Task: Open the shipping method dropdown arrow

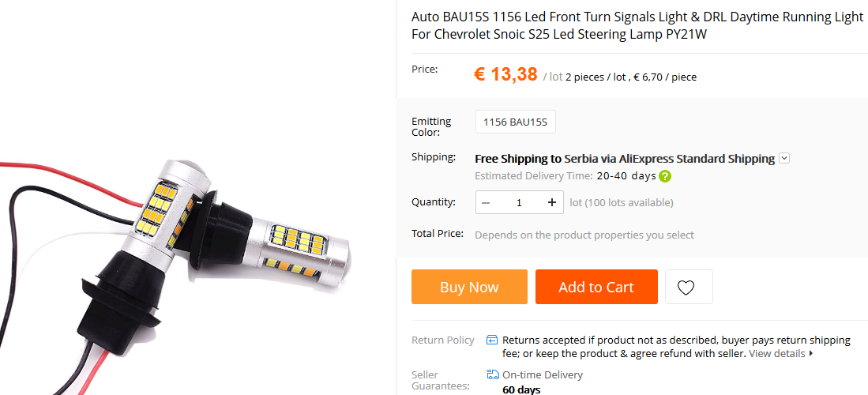Action: [x=784, y=158]
